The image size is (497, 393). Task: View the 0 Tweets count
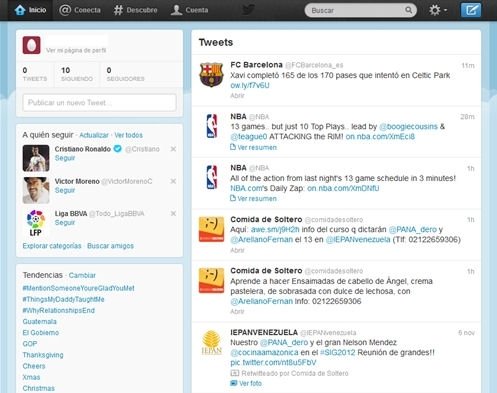point(35,74)
